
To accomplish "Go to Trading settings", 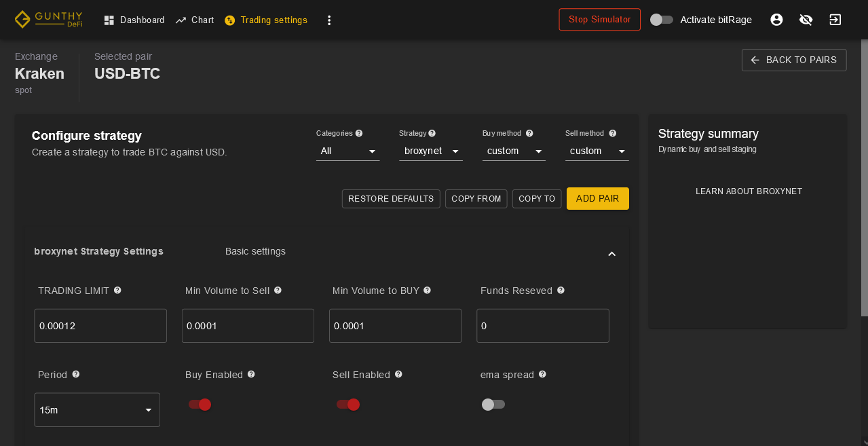I will click(266, 20).
